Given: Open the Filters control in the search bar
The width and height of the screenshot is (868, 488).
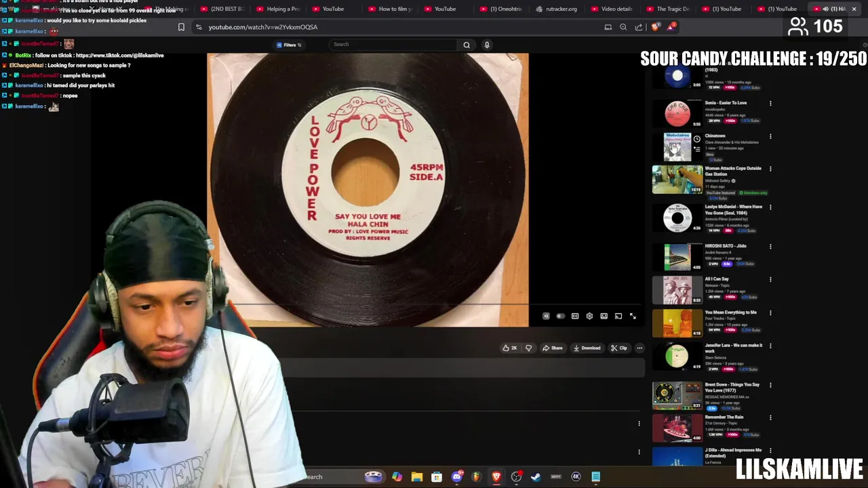Looking at the screenshot, I should pyautogui.click(x=289, y=45).
